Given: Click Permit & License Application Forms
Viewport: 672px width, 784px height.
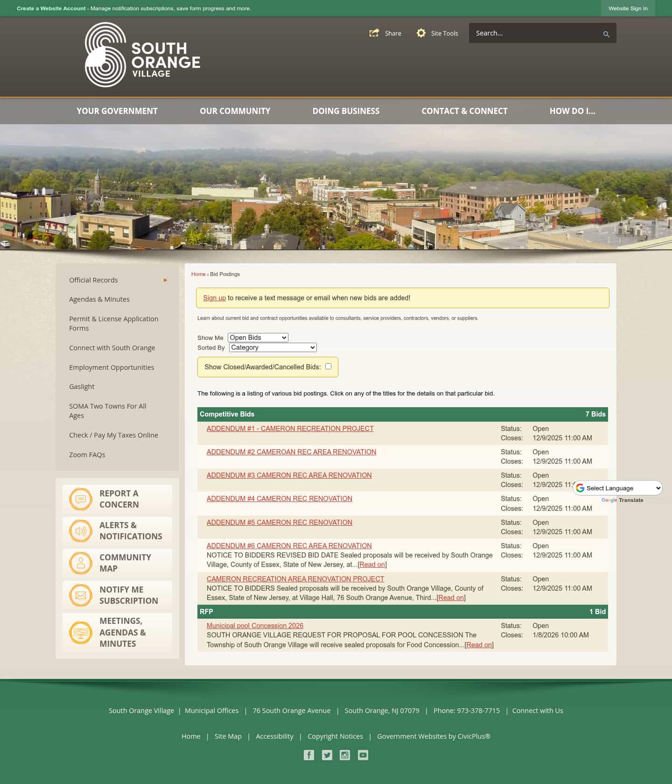Looking at the screenshot, I should 114,324.
